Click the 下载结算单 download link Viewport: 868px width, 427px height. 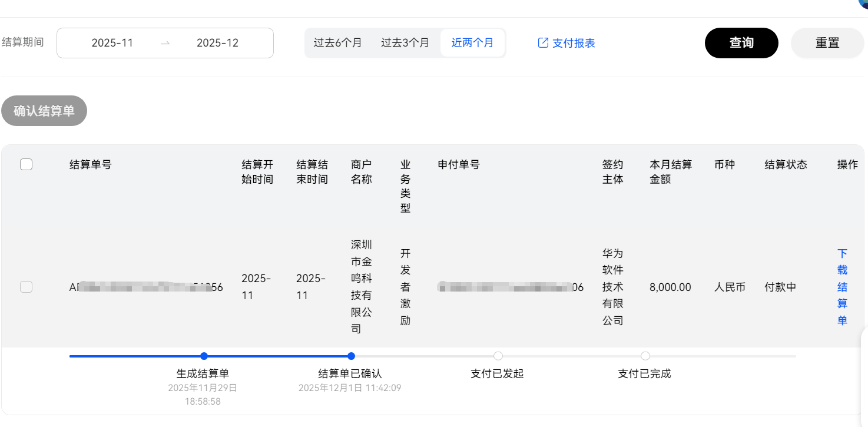[x=842, y=287]
